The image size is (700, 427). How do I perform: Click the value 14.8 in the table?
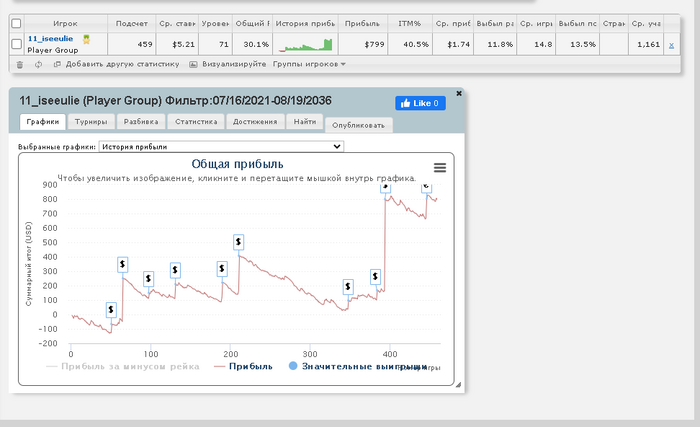[x=543, y=44]
